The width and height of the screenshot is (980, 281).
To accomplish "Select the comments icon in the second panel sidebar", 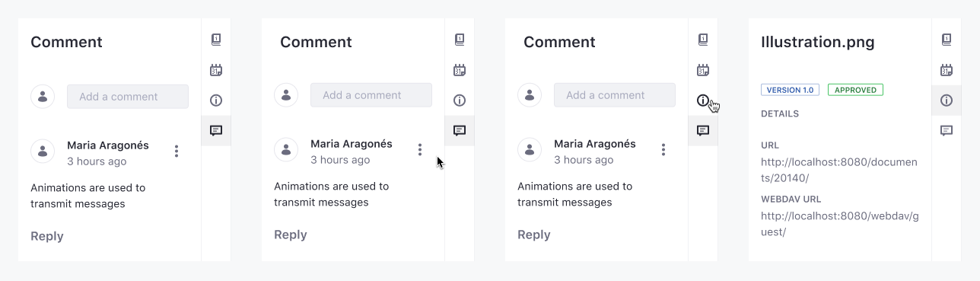I will click(460, 131).
